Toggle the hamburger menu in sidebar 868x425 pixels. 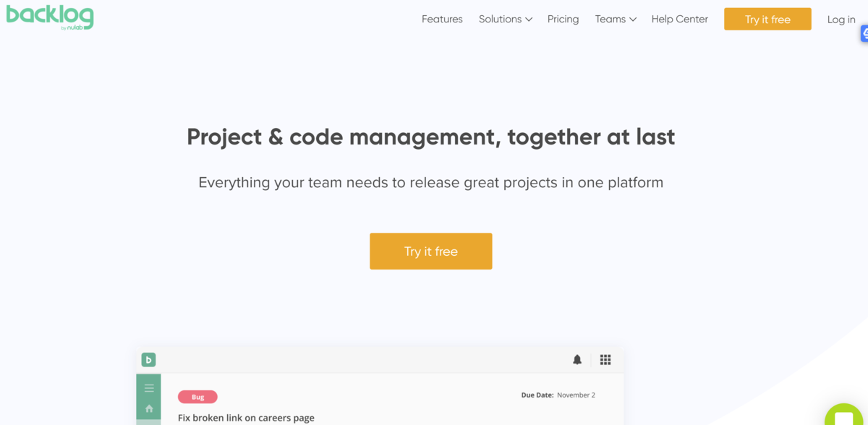tap(149, 388)
